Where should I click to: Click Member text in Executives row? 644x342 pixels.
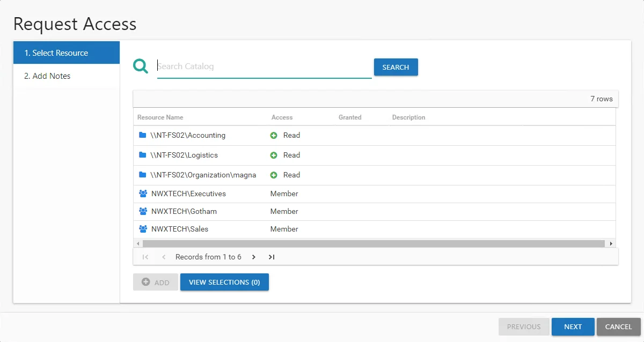pos(284,194)
